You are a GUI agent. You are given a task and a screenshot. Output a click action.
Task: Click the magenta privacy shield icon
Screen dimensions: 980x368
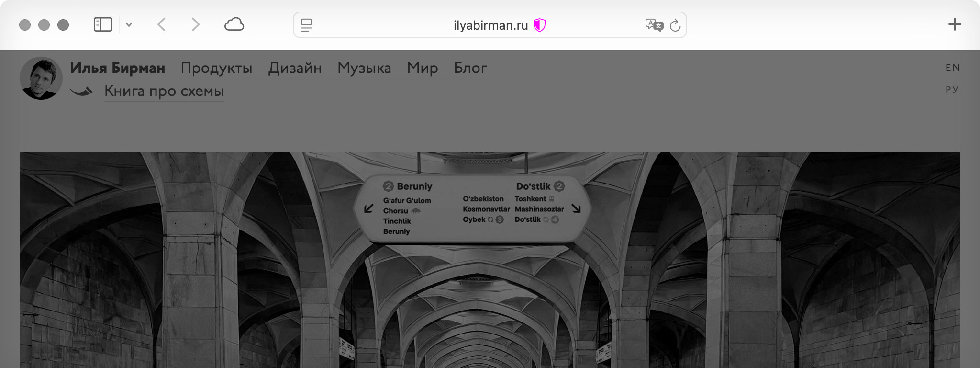pos(540,25)
